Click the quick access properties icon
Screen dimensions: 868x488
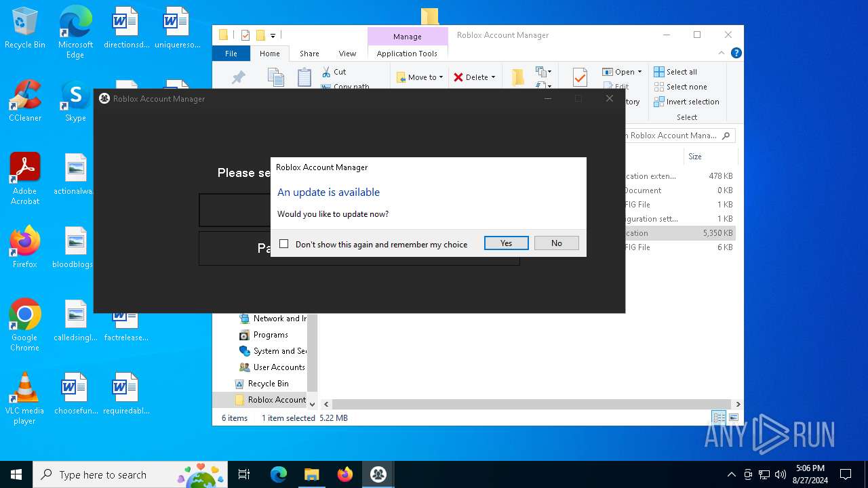[245, 35]
